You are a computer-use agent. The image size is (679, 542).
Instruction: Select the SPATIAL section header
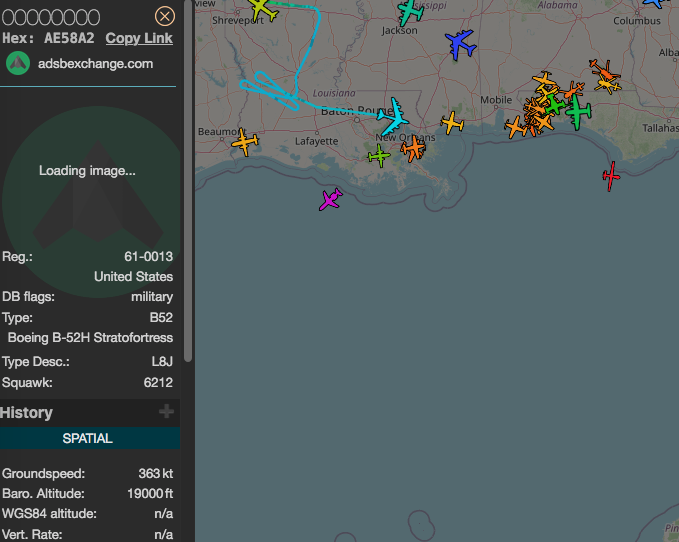(x=87, y=438)
